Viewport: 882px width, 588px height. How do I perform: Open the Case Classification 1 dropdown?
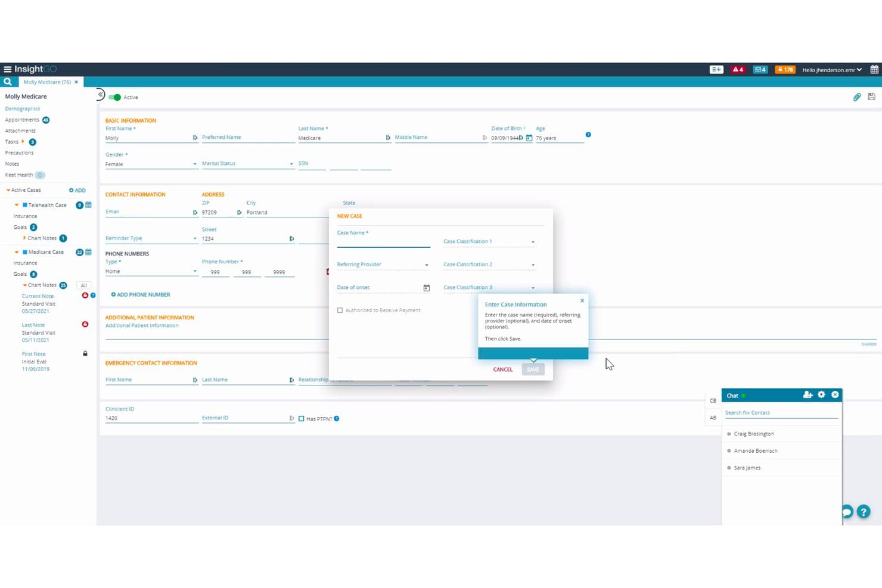(489, 242)
